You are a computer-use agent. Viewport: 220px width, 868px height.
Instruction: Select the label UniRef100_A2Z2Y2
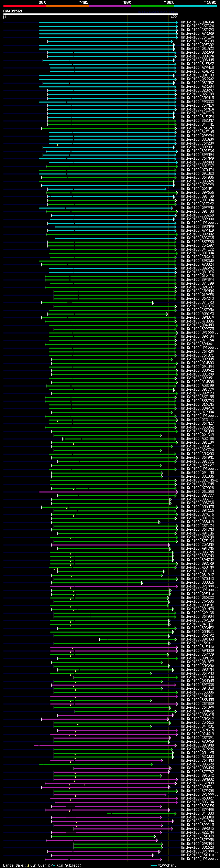click(197, 204)
